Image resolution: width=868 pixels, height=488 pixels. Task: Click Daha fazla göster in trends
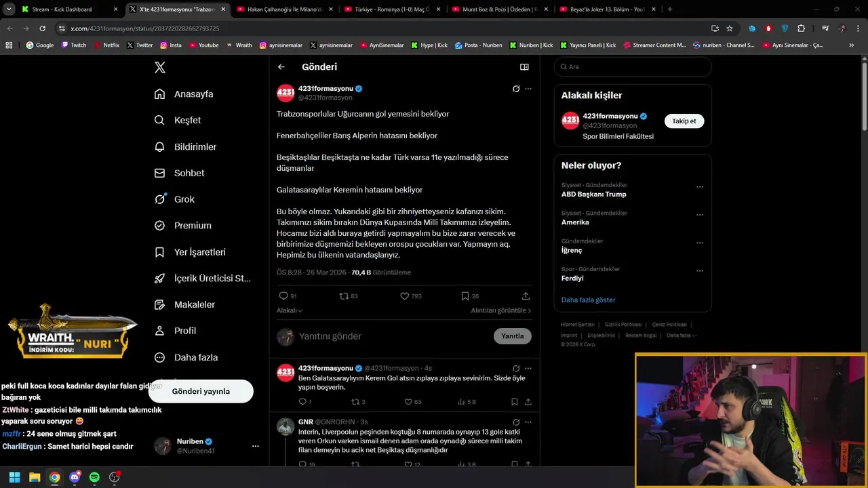[588, 300]
